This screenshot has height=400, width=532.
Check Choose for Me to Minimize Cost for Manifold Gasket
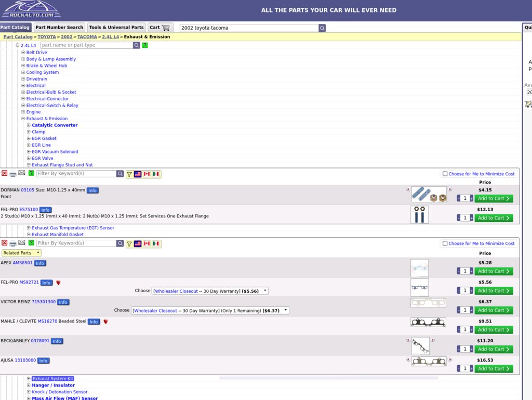445,243
